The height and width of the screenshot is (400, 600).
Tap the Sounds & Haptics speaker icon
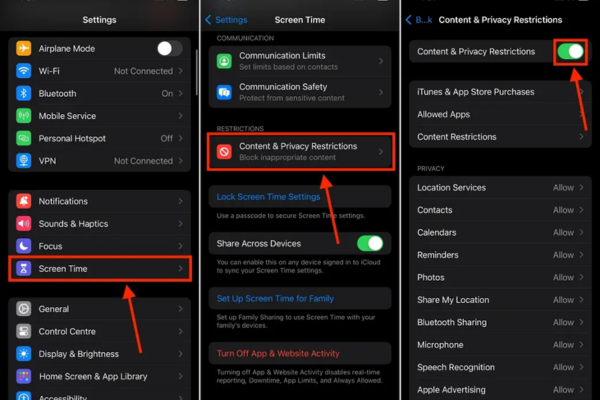point(23,224)
